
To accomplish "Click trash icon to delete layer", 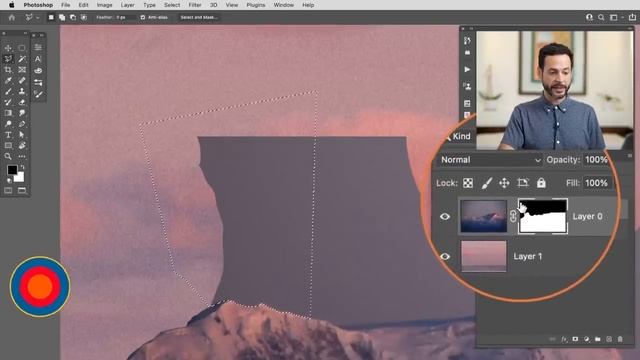I will pyautogui.click(x=620, y=339).
